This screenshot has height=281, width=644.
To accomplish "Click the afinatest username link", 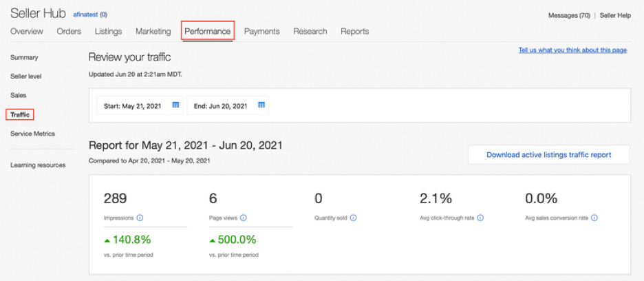I will click(x=85, y=14).
